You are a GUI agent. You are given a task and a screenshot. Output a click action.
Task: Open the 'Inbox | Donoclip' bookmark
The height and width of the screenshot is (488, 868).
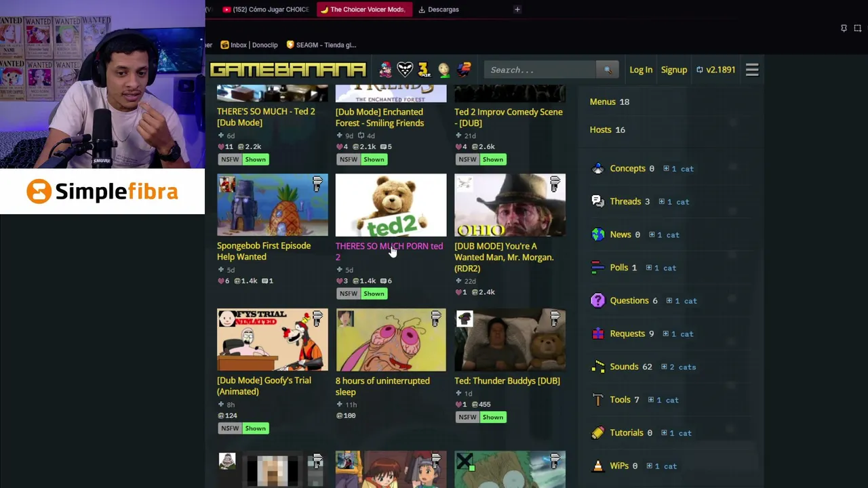(250, 45)
